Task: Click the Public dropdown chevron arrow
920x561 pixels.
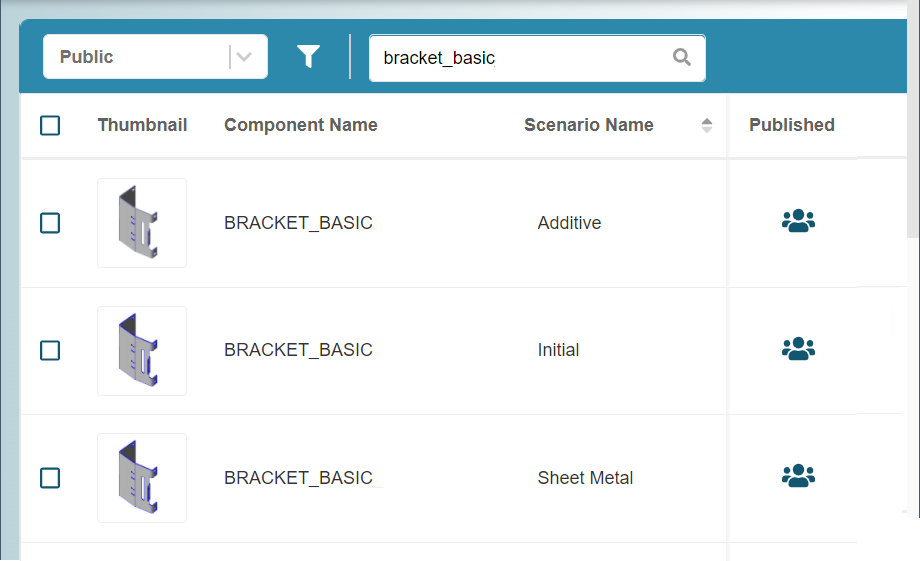Action: [244, 57]
